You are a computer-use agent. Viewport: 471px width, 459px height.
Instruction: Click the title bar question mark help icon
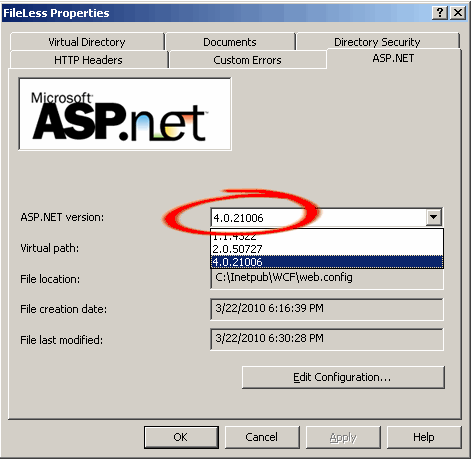pos(440,13)
